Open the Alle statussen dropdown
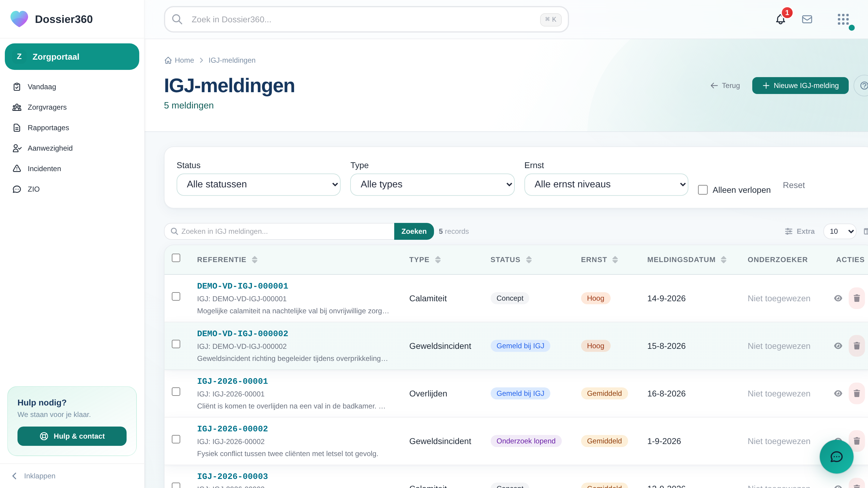 coord(259,185)
